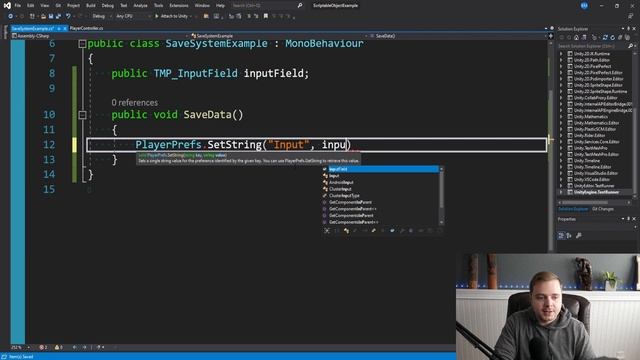Expand the Unity.TextMeshPro project node
The width and height of the screenshot is (640, 360).
(x=561, y=148)
